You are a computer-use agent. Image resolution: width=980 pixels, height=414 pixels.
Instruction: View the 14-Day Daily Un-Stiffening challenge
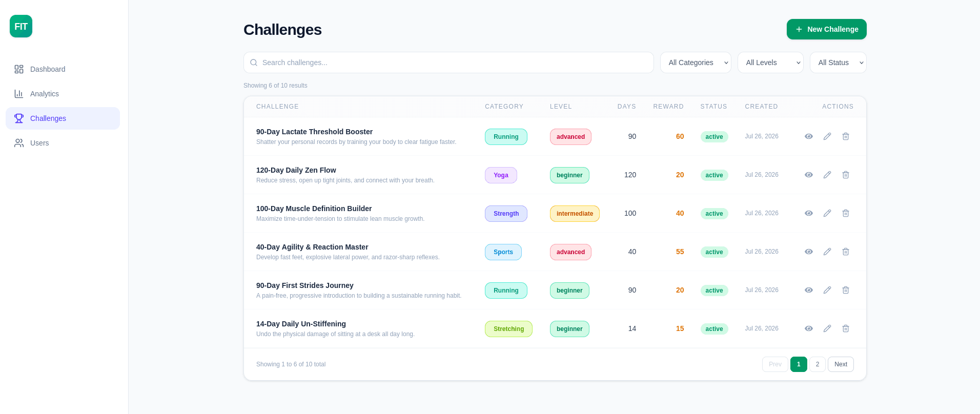click(x=809, y=328)
